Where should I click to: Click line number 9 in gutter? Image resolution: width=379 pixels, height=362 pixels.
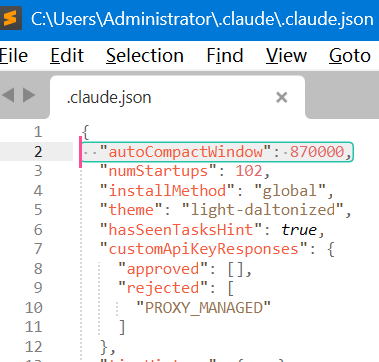coord(38,288)
